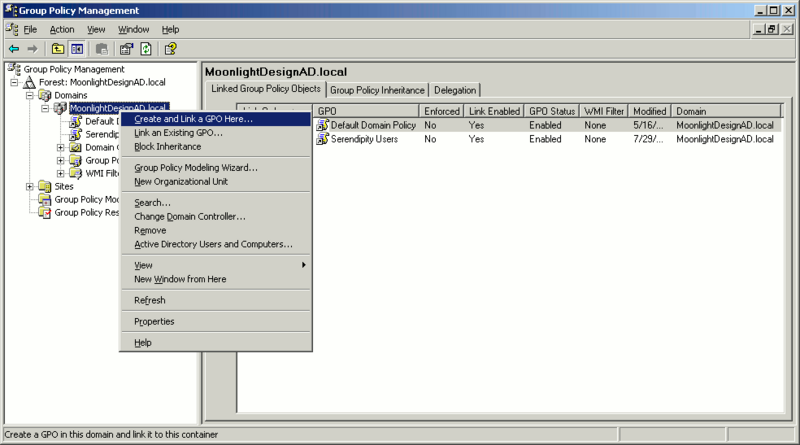Click the Serendipity Users GPO row icon

[322, 139]
